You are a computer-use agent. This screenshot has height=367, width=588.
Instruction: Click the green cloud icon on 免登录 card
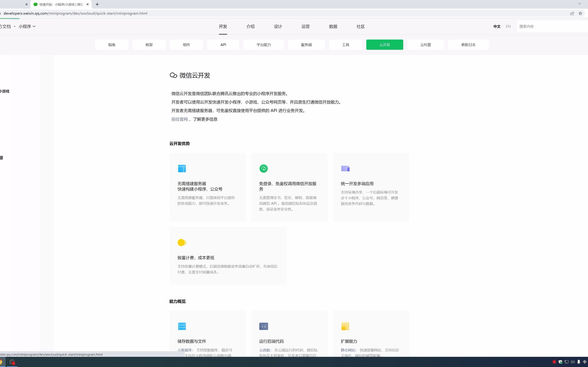click(264, 168)
